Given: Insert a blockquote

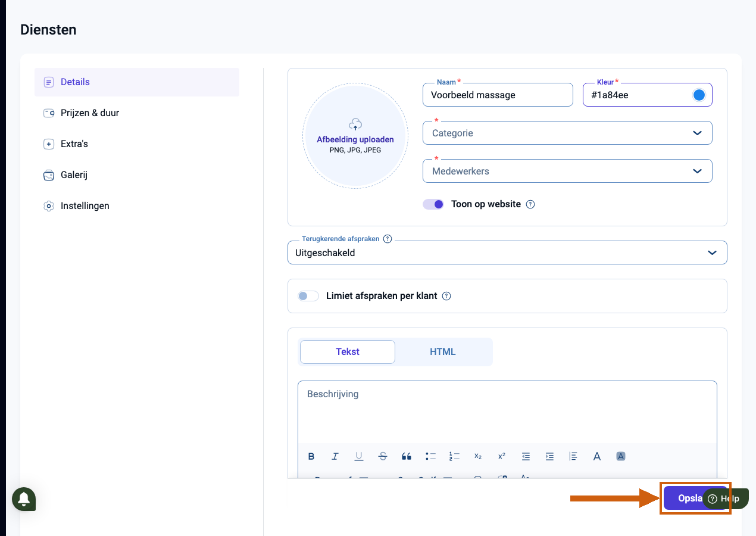Looking at the screenshot, I should point(407,457).
